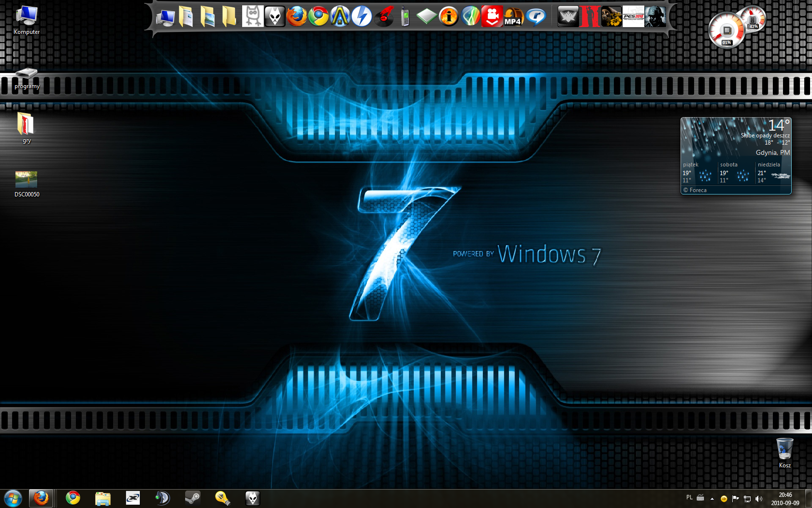This screenshot has width=812, height=508.
Task: Open the red vinyl record dock icon
Action: click(384, 16)
